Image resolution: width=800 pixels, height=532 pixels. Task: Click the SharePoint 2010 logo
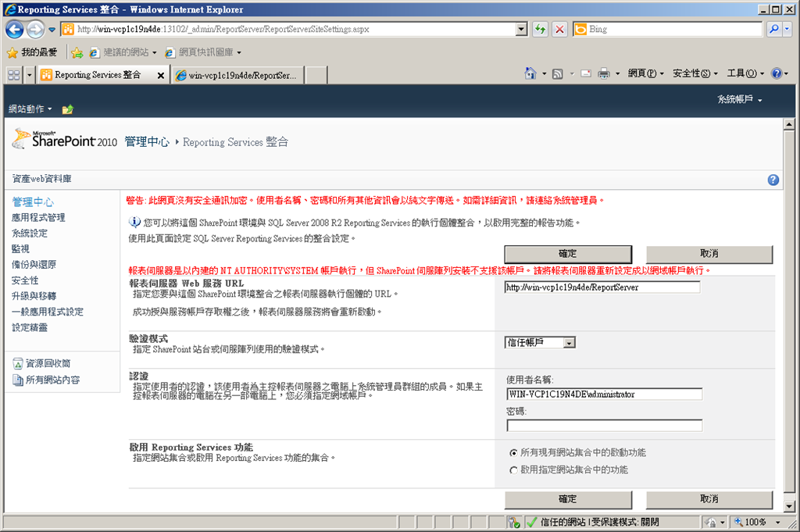coord(64,139)
